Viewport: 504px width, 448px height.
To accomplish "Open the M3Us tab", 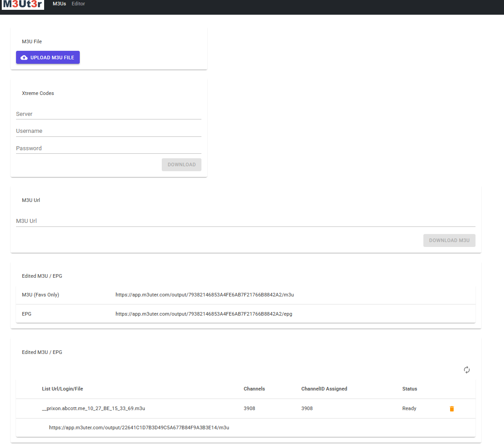I will click(59, 4).
